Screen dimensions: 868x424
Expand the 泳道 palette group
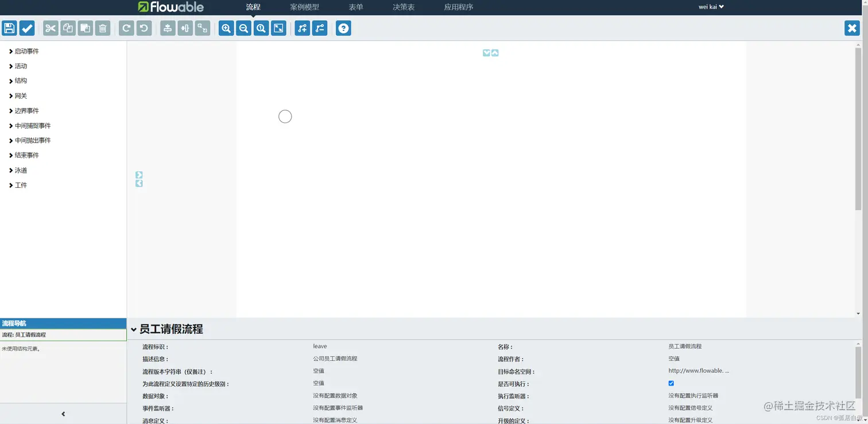pyautogui.click(x=18, y=171)
